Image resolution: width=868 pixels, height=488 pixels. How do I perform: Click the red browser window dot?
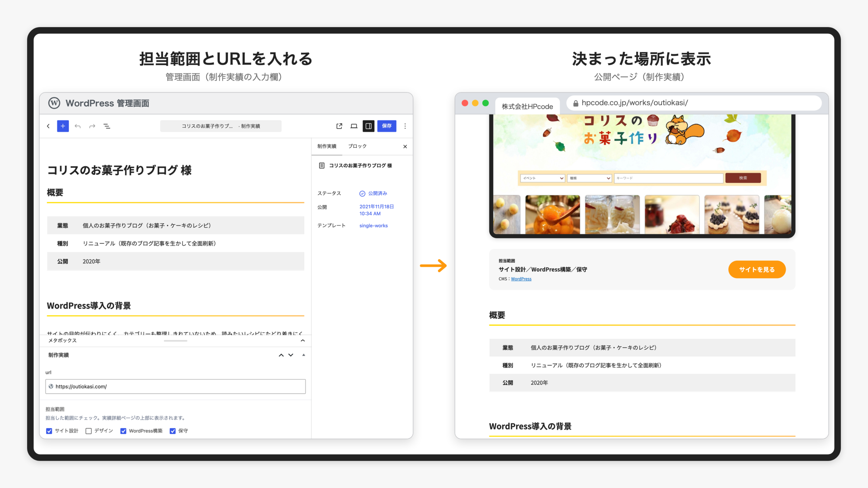(x=465, y=103)
